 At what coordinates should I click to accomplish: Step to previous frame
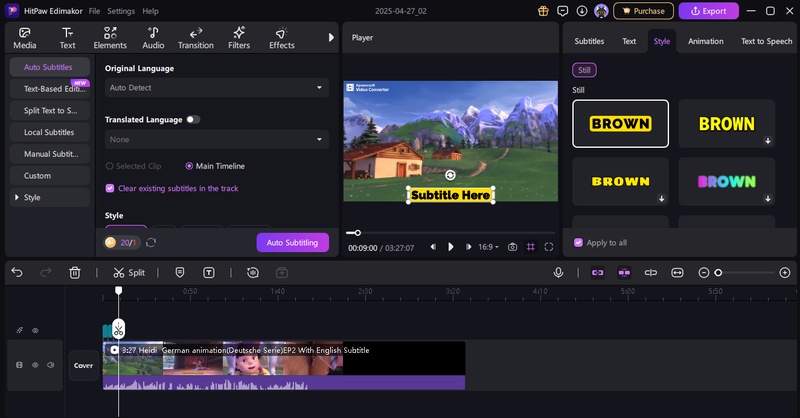pyautogui.click(x=433, y=247)
